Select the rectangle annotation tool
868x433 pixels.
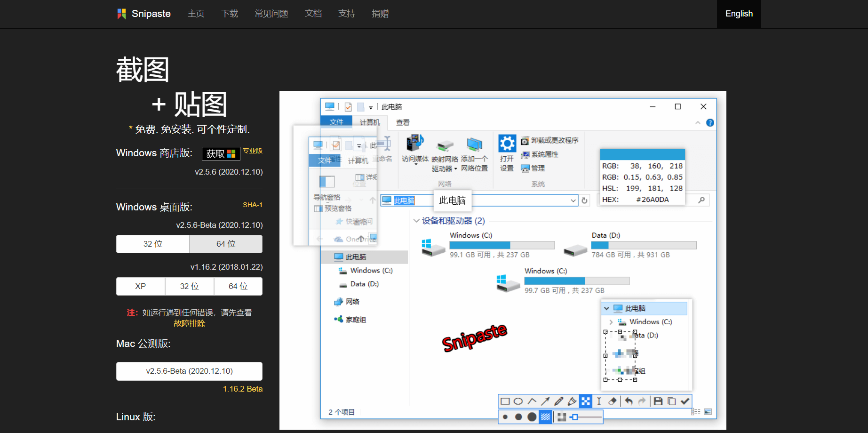[505, 401]
